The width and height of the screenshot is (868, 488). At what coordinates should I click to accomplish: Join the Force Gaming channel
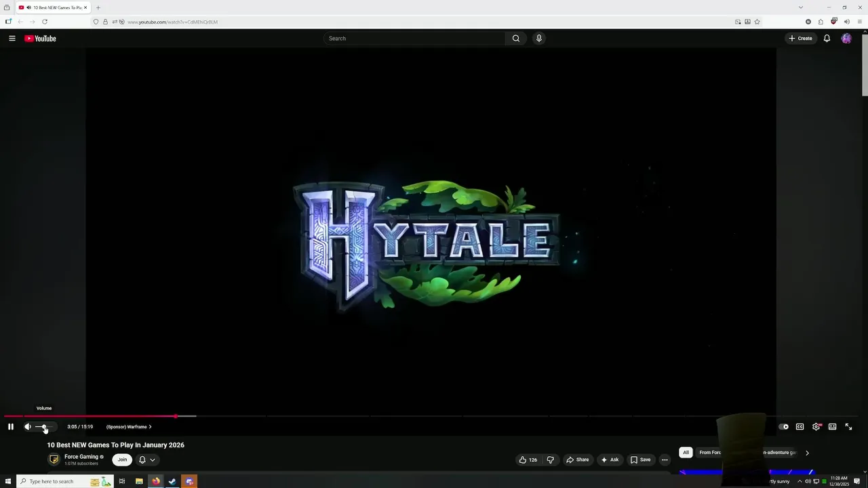[x=122, y=460]
